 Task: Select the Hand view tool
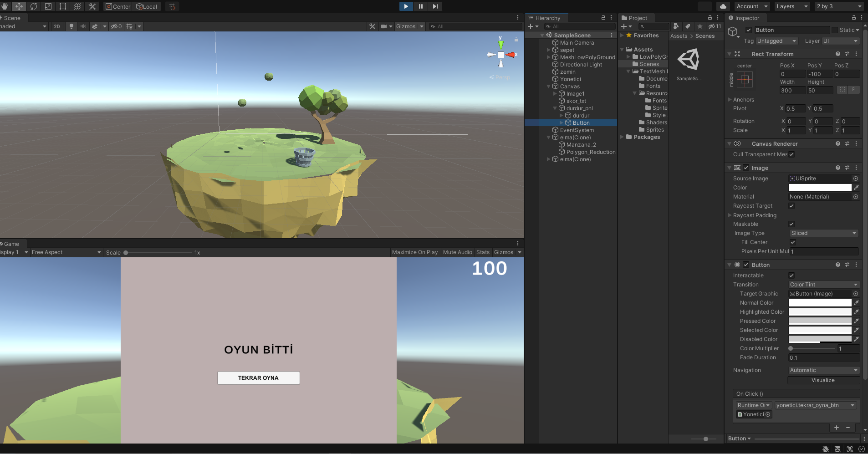tap(5, 6)
